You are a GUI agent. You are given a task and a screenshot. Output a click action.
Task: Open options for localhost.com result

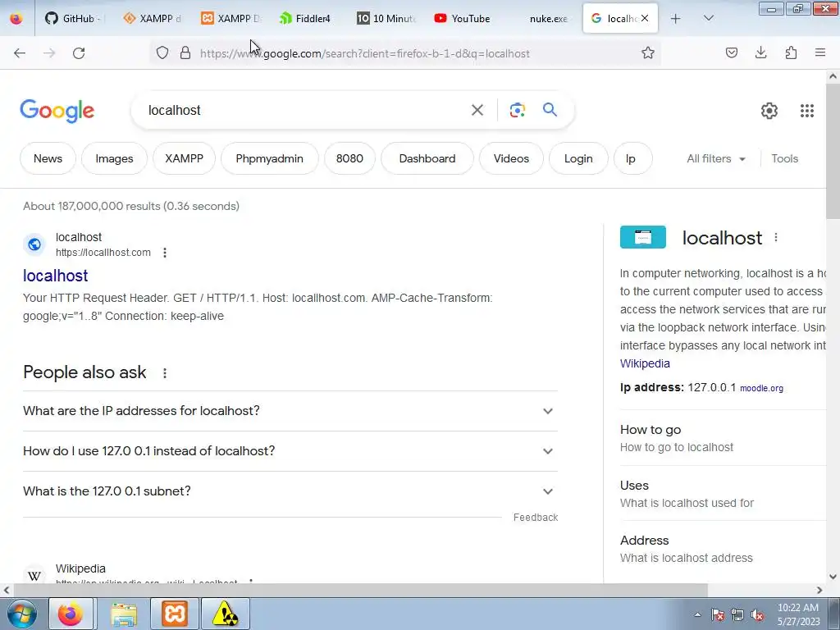click(x=165, y=253)
